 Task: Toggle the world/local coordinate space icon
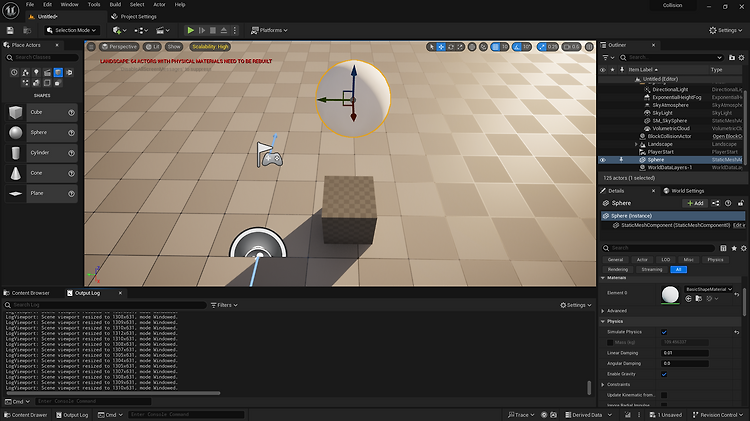pos(472,46)
